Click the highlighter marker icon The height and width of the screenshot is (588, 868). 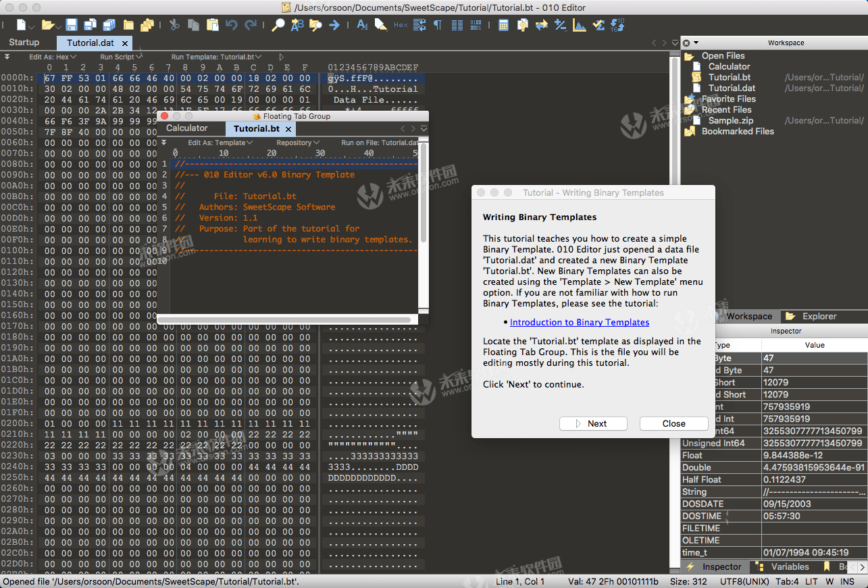pyautogui.click(x=381, y=25)
